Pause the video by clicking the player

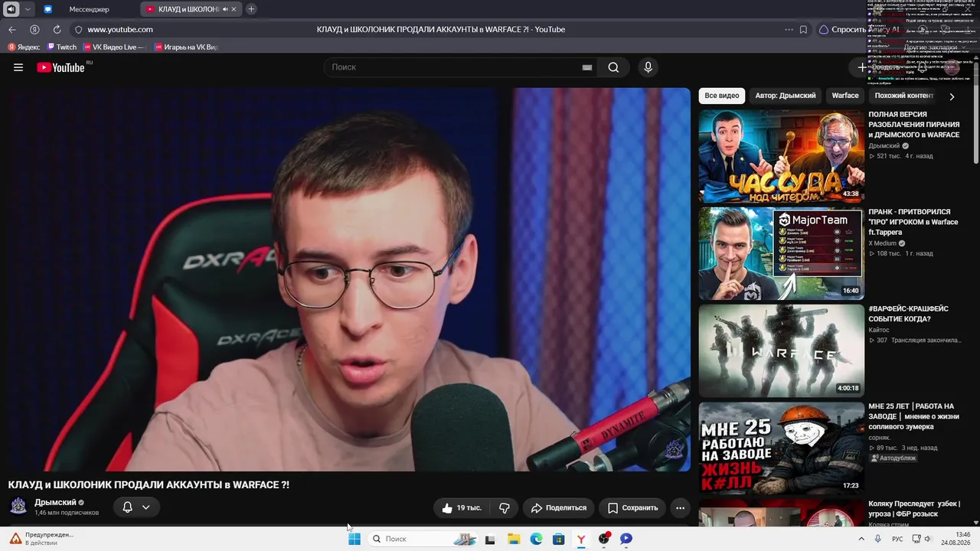(349, 279)
